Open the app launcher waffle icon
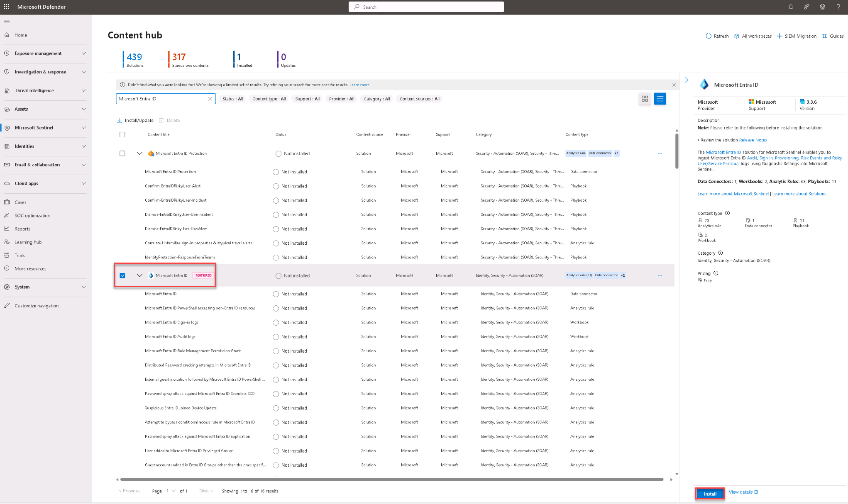Screen dimensions: 848x504 [7, 7]
